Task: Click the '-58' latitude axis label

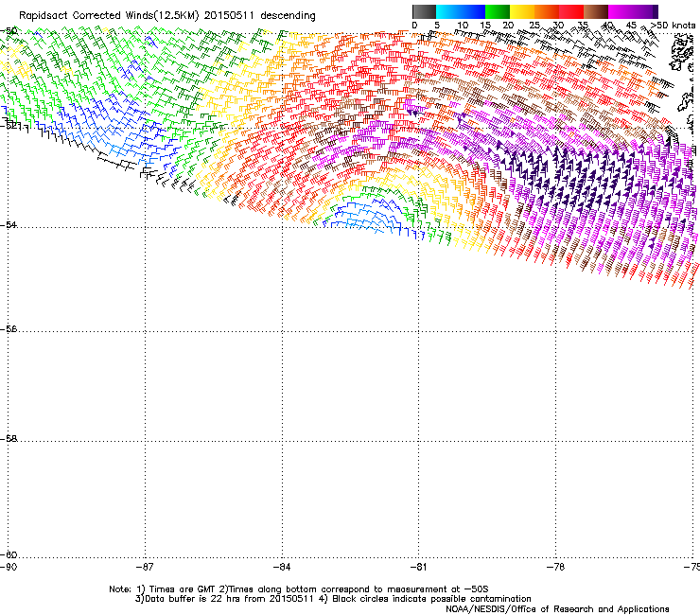Action: (x=9, y=439)
